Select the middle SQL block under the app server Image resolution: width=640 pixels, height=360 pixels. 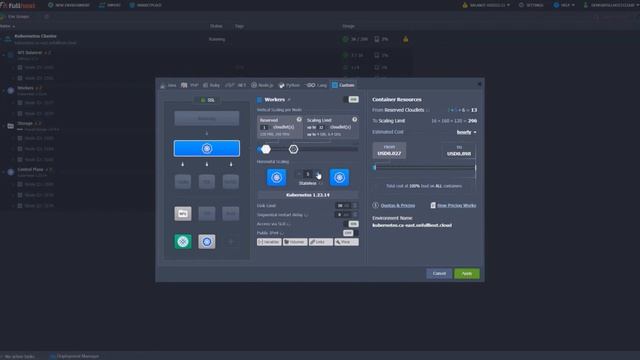[x=207, y=182]
